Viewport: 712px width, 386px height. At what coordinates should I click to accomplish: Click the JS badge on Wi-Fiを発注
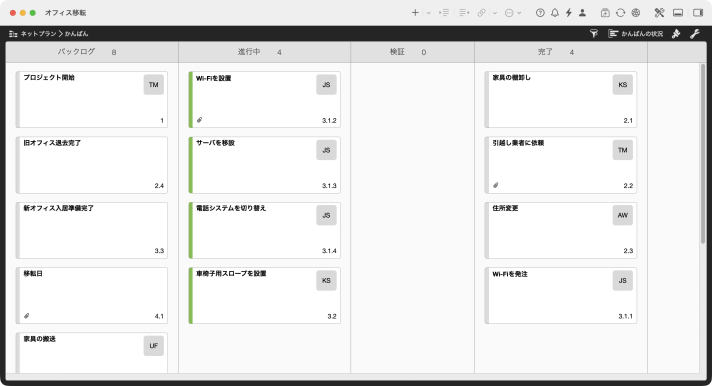pyautogui.click(x=623, y=281)
